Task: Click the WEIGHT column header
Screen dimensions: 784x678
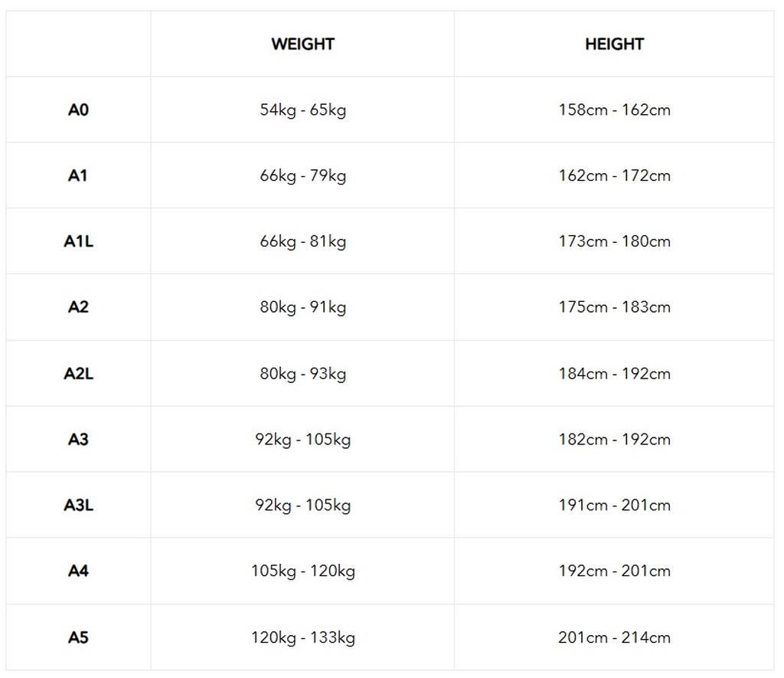Action: (302, 44)
